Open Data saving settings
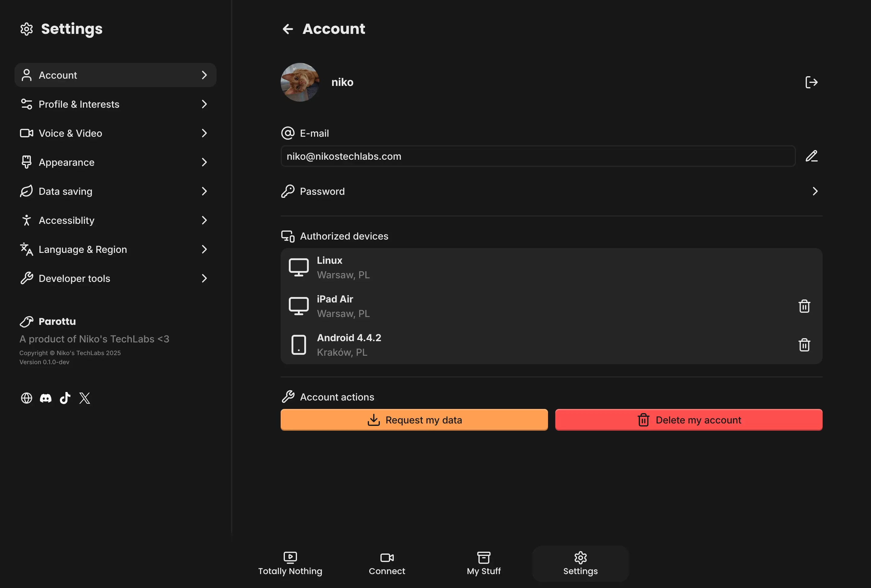Image resolution: width=871 pixels, height=588 pixels. click(x=116, y=191)
